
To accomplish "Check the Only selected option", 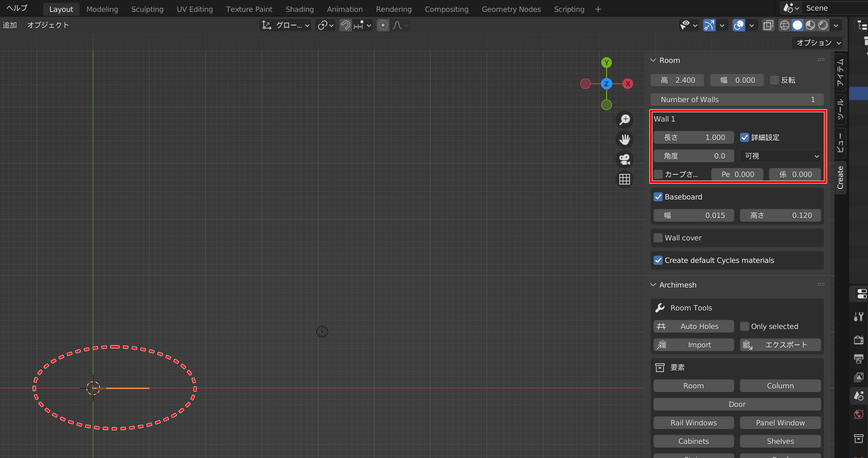I will pyautogui.click(x=745, y=326).
